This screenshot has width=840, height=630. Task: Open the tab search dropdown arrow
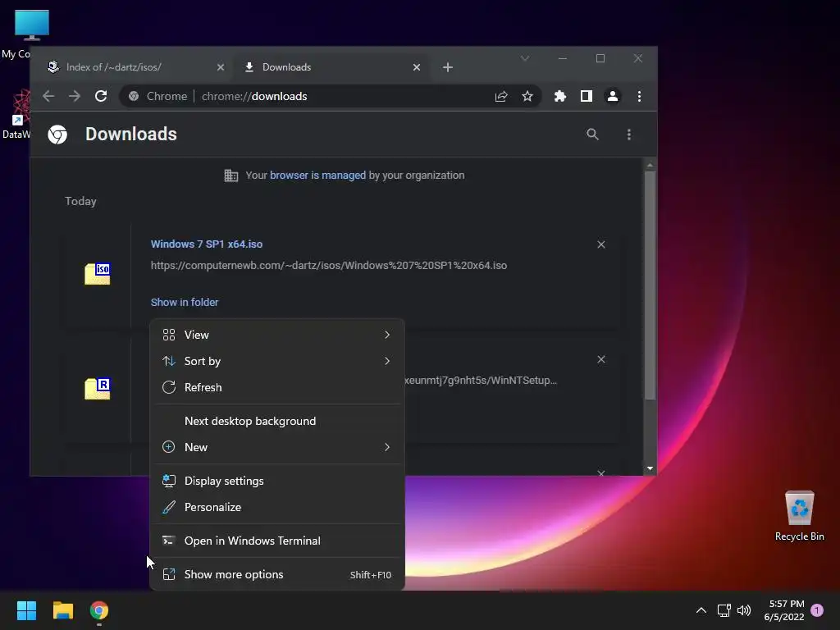pyautogui.click(x=525, y=58)
